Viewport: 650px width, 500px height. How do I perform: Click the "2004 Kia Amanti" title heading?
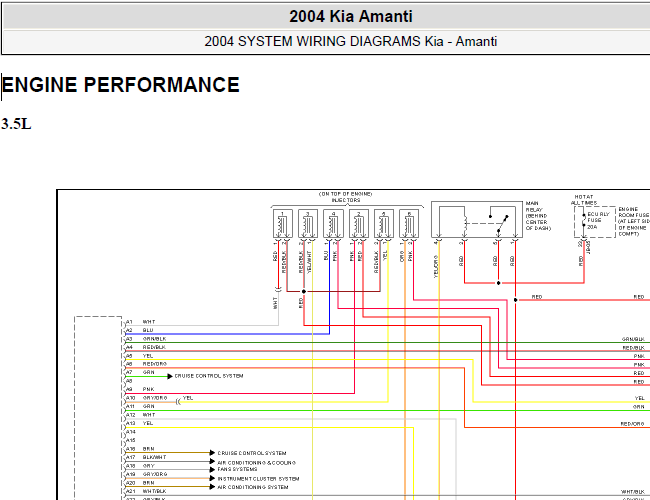(351, 17)
